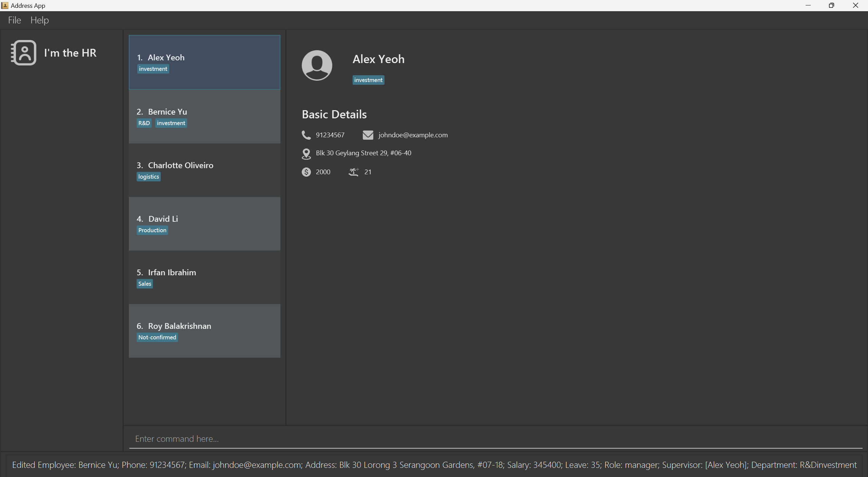Viewport: 868px width, 477px height.
Task: Select David Li employee card
Action: [204, 223]
